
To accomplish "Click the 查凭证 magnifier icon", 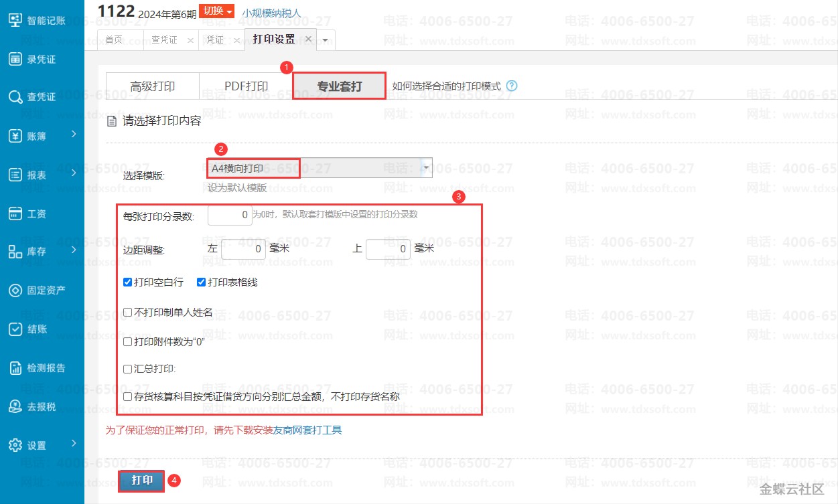I will pos(15,98).
